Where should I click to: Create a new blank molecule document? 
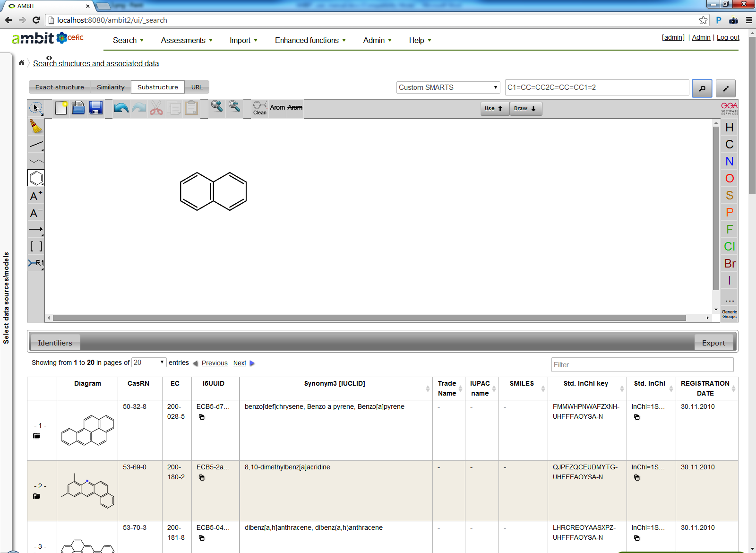pyautogui.click(x=61, y=108)
